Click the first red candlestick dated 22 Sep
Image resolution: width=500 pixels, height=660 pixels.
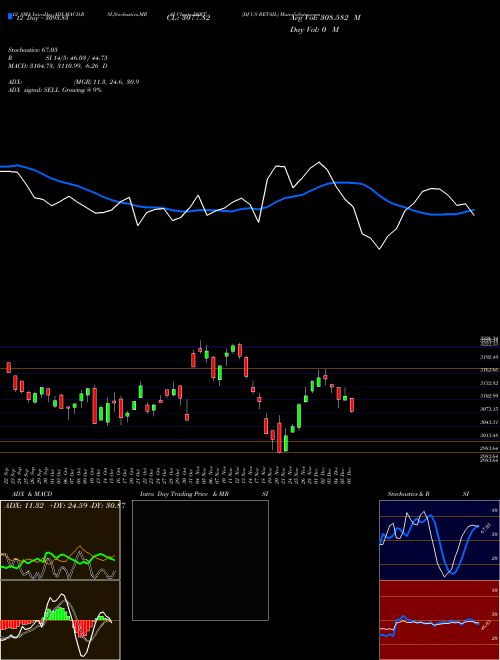pos(8,367)
